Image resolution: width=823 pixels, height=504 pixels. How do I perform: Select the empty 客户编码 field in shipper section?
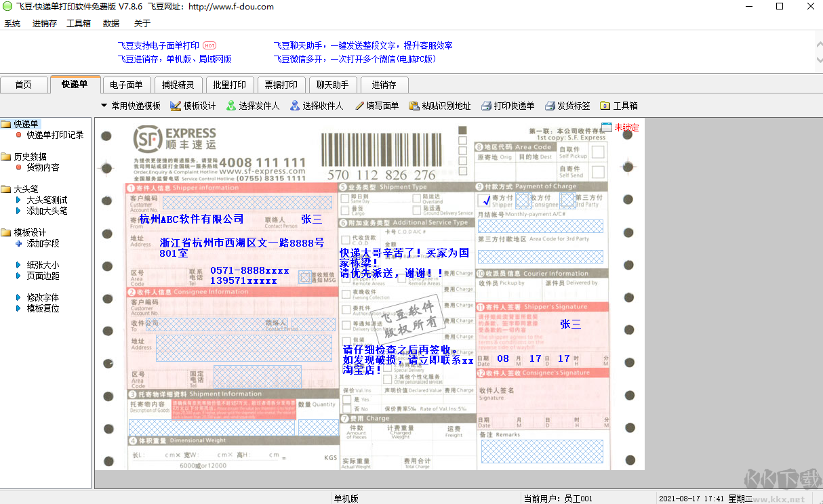click(x=249, y=202)
